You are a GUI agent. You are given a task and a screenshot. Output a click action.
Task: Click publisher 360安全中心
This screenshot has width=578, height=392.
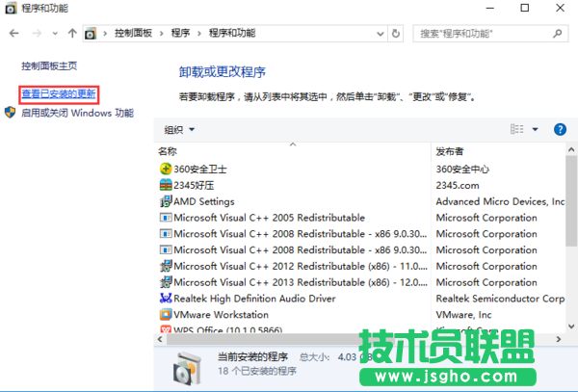pos(462,170)
